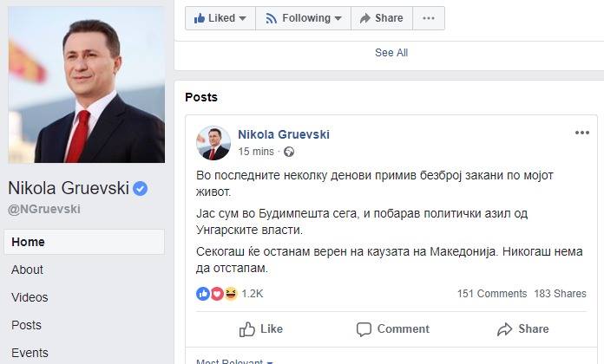
Task: View the 151 Comments on the post
Action: pos(491,294)
